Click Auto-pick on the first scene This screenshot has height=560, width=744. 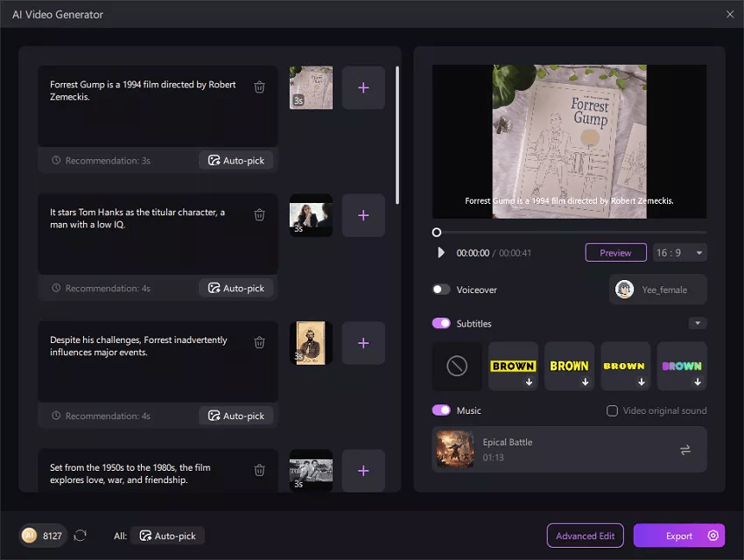pyautogui.click(x=236, y=159)
